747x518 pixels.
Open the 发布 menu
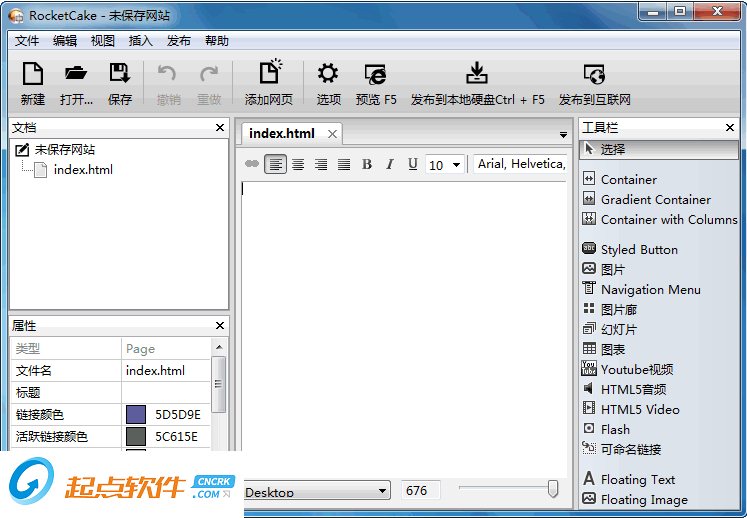[x=179, y=41]
